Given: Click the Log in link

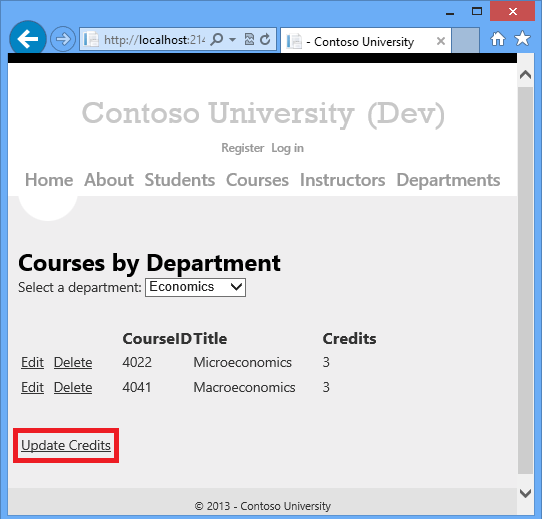Looking at the screenshot, I should (x=288, y=148).
